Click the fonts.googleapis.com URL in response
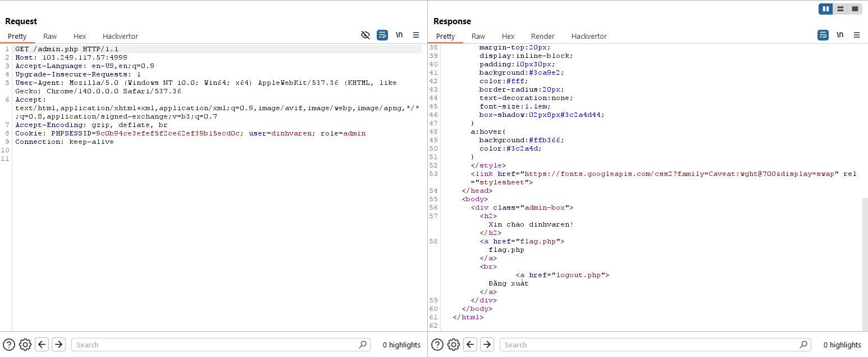 679,174
